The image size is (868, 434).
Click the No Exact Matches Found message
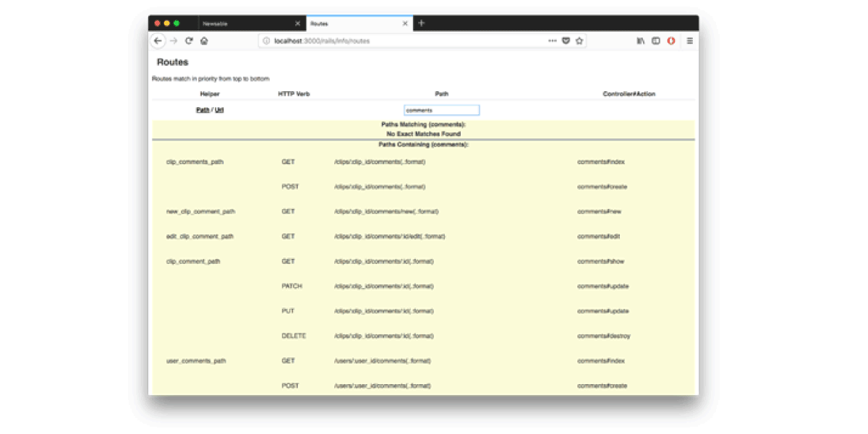[424, 134]
